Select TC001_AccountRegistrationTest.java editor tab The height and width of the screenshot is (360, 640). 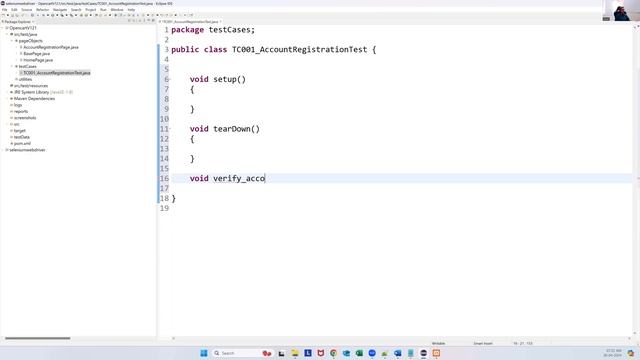(190, 21)
